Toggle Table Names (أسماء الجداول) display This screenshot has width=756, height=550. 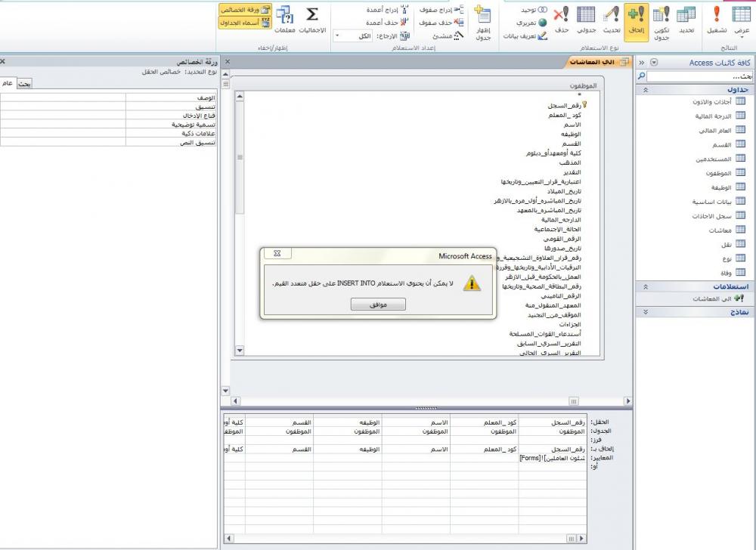[x=240, y=23]
